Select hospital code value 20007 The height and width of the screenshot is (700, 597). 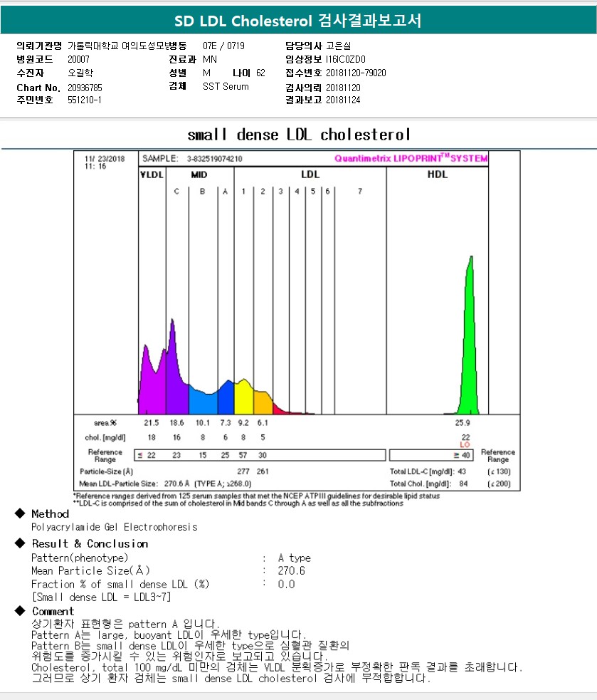pyautogui.click(x=78, y=59)
